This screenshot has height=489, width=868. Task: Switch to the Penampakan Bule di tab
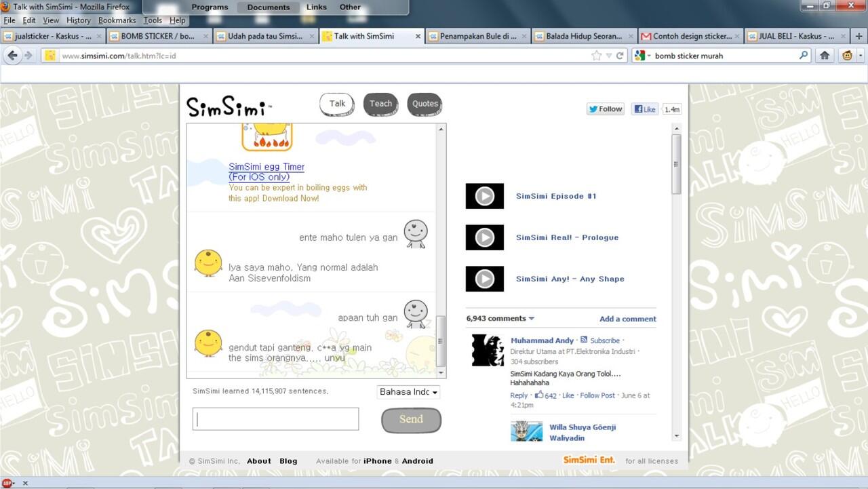(478, 36)
